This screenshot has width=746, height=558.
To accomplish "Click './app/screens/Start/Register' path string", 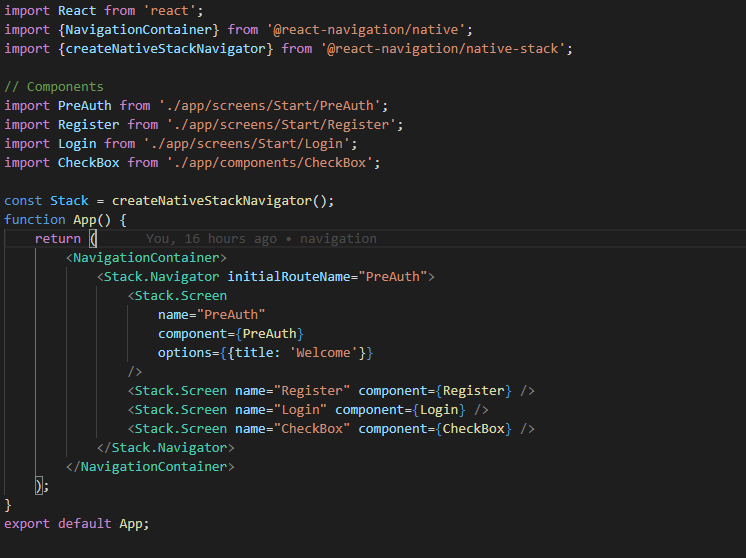I will (281, 125).
